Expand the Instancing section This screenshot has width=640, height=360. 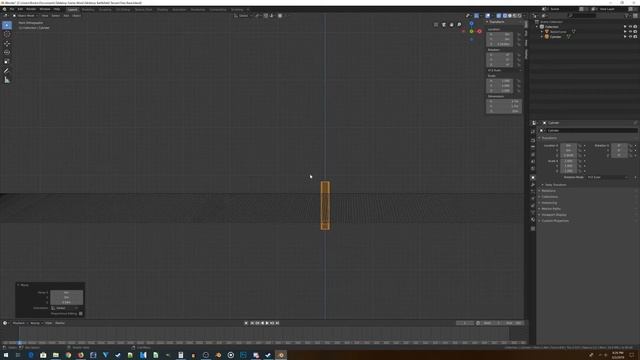point(549,203)
